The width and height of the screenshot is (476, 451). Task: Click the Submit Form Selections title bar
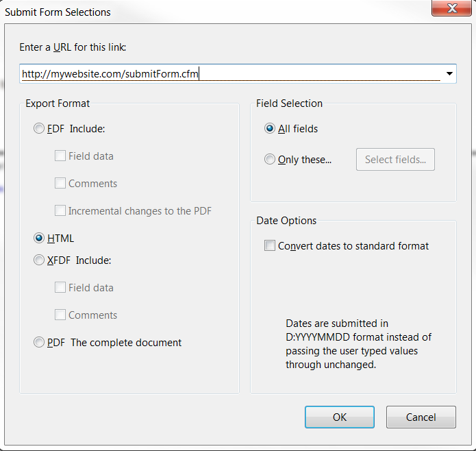(212, 12)
